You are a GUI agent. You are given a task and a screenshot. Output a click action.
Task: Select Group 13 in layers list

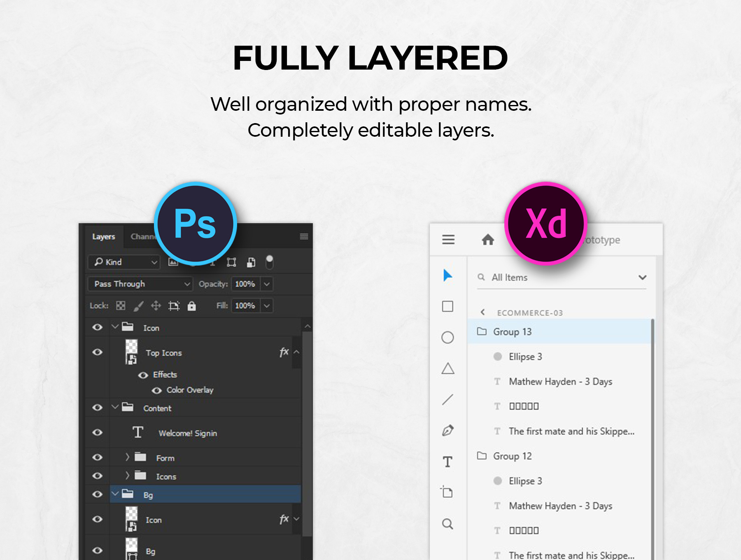click(x=512, y=332)
